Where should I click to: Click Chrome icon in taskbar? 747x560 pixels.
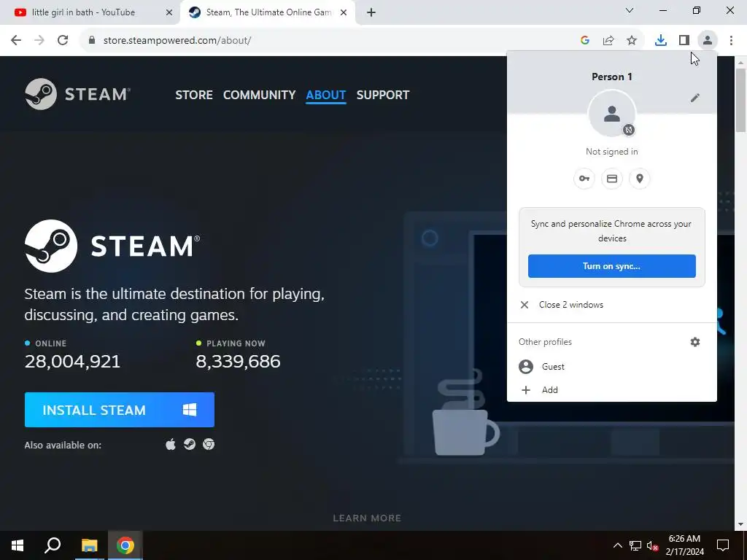click(x=125, y=545)
